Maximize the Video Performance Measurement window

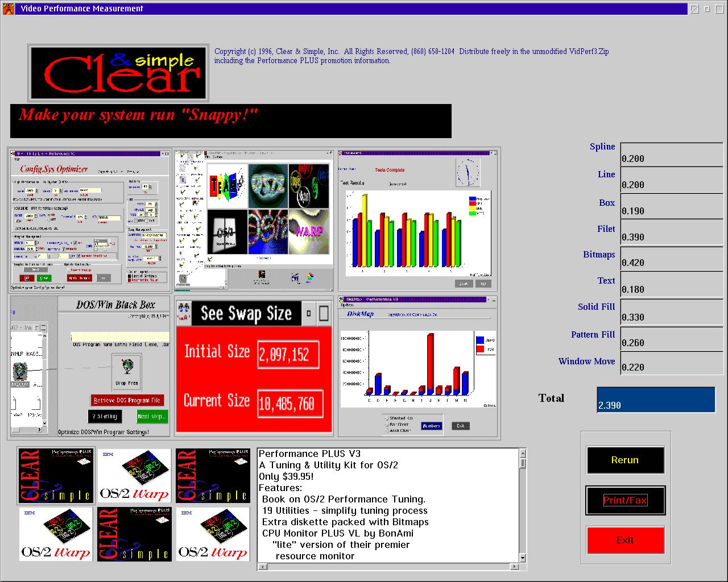719,9
